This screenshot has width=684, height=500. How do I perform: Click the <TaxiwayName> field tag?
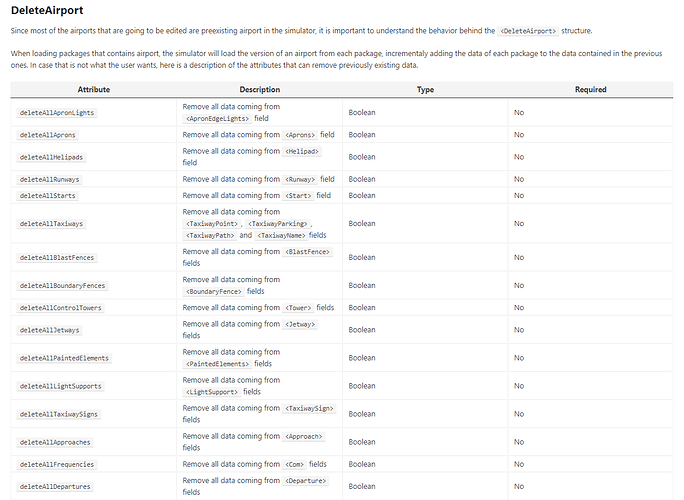coord(281,236)
